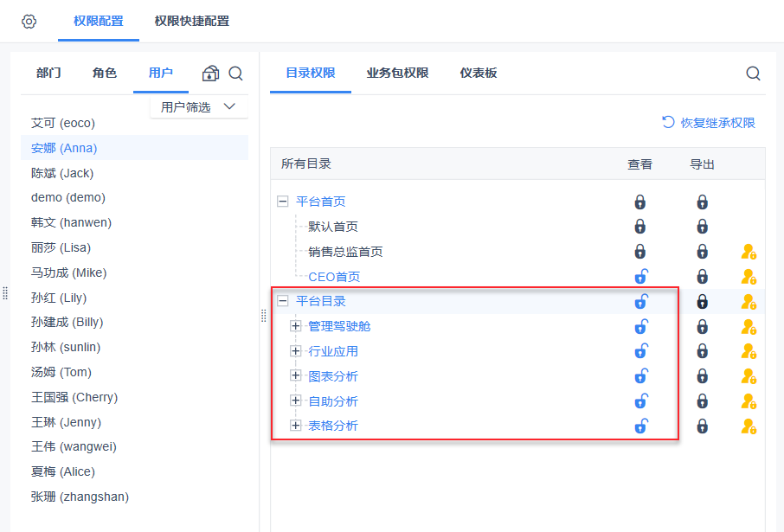
Task: Expand the 管理驾驶舱 directory node
Action: click(295, 326)
